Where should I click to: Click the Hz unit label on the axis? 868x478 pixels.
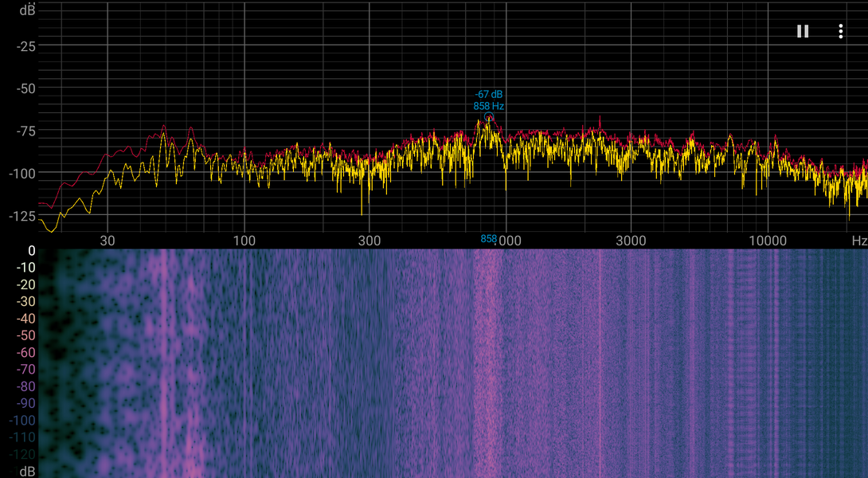[859, 241]
